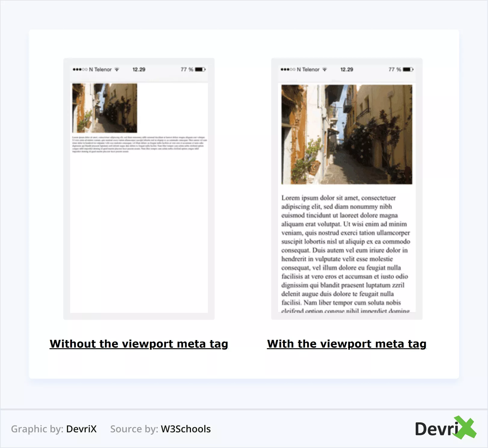488x448 pixels.
Task: Click '77 %' battery percentage in right phone
Action: [395, 69]
